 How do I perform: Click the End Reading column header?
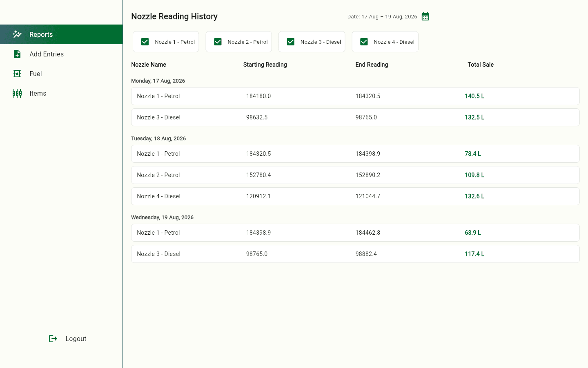tap(372, 65)
